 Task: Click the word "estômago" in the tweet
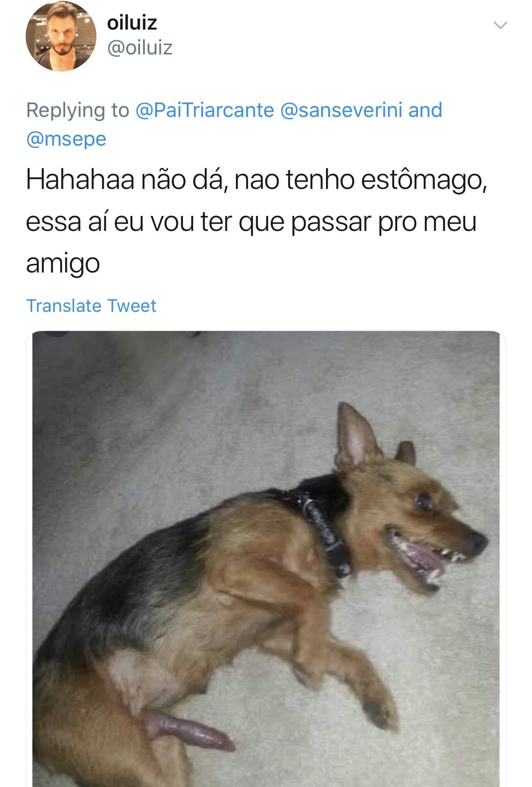click(x=424, y=180)
